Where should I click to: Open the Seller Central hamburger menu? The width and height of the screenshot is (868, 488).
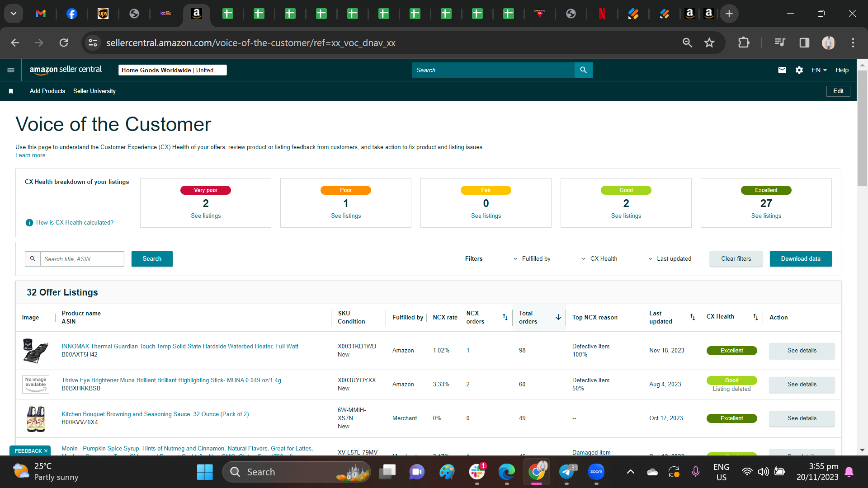11,70
